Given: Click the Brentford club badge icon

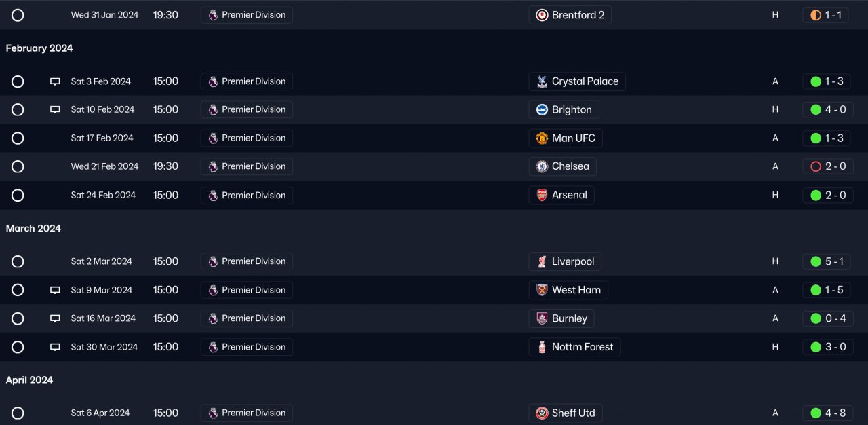Looking at the screenshot, I should [x=542, y=15].
